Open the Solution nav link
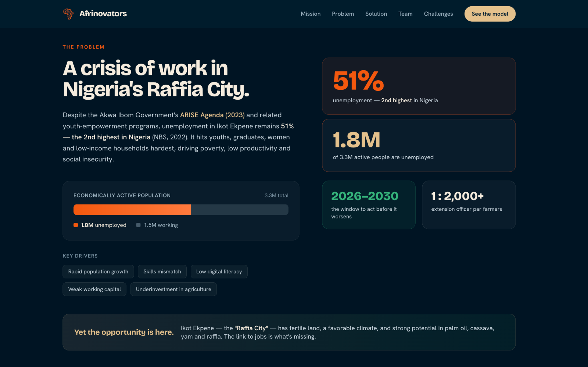Image resolution: width=588 pixels, height=367 pixels. (376, 14)
